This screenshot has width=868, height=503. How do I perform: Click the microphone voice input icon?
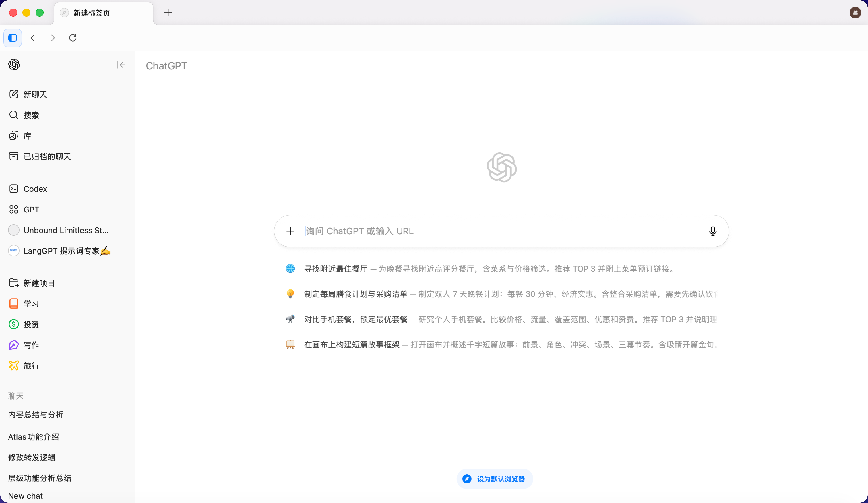click(x=713, y=231)
